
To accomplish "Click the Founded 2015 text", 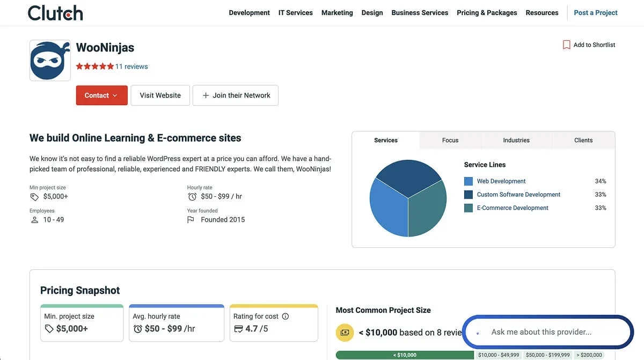I will coord(223,220).
